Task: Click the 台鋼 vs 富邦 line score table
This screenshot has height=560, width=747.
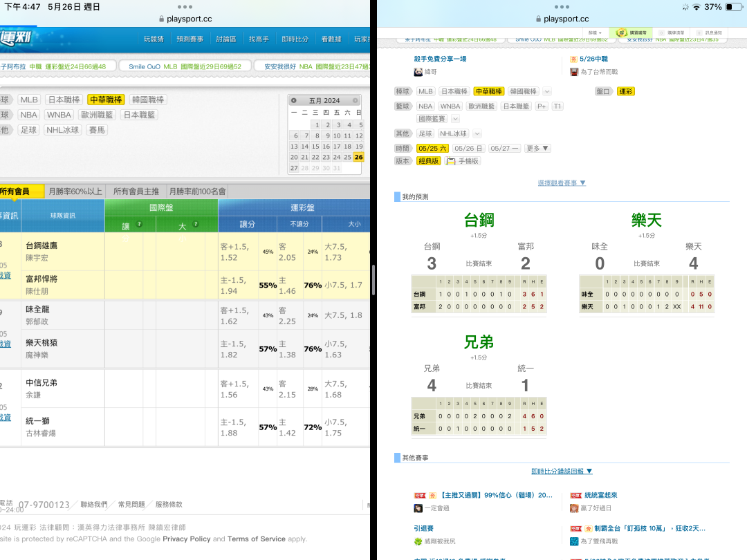Action: coord(479,295)
